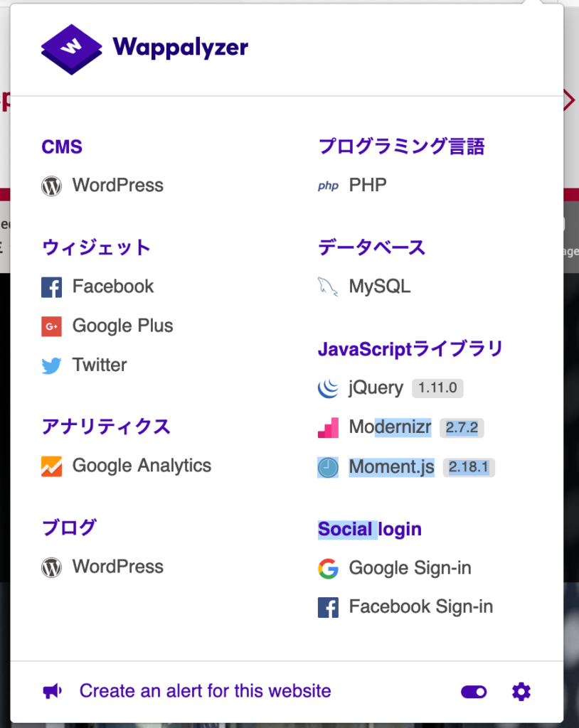Click the Facebook widget icon
This screenshot has height=728, width=579.
coord(52,287)
